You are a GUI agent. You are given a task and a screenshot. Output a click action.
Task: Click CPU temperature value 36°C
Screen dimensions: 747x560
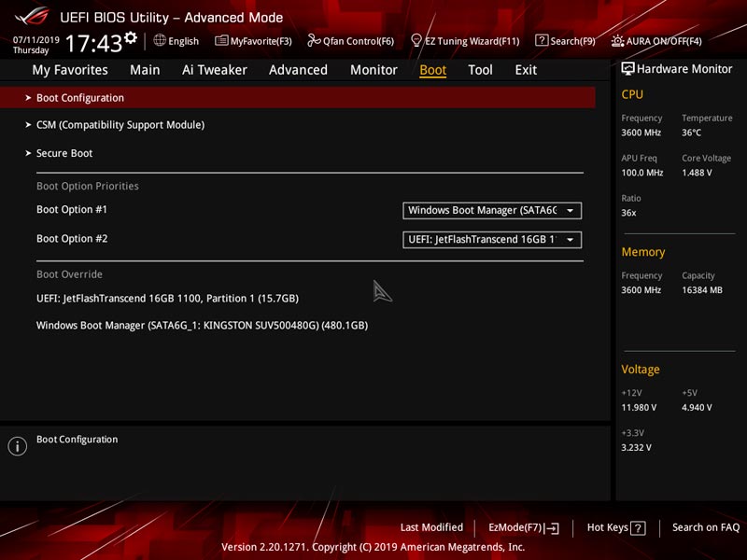pos(691,133)
